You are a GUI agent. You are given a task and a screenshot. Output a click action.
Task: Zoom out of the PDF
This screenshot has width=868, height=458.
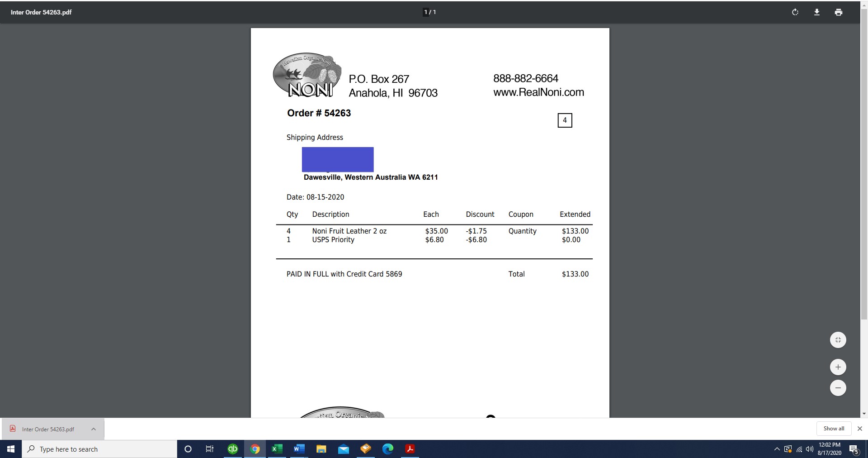pos(838,388)
